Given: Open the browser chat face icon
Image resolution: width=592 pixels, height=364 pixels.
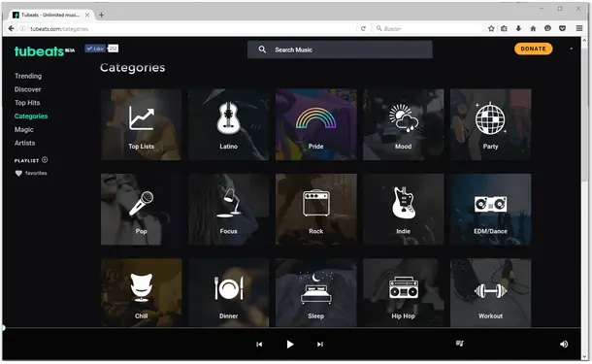Looking at the screenshot, I should coord(547,28).
